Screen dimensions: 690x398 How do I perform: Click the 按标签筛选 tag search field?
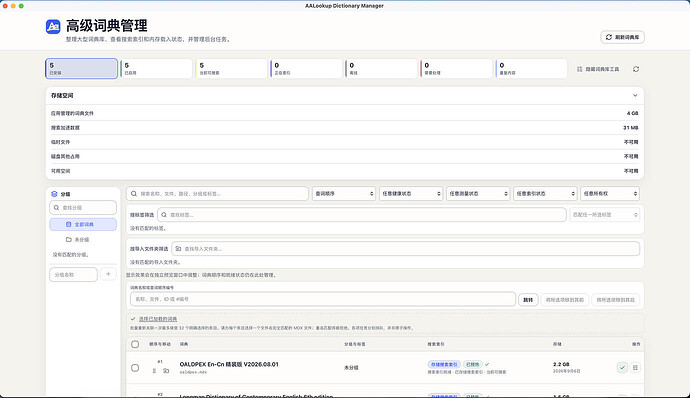pyautogui.click(x=362, y=215)
